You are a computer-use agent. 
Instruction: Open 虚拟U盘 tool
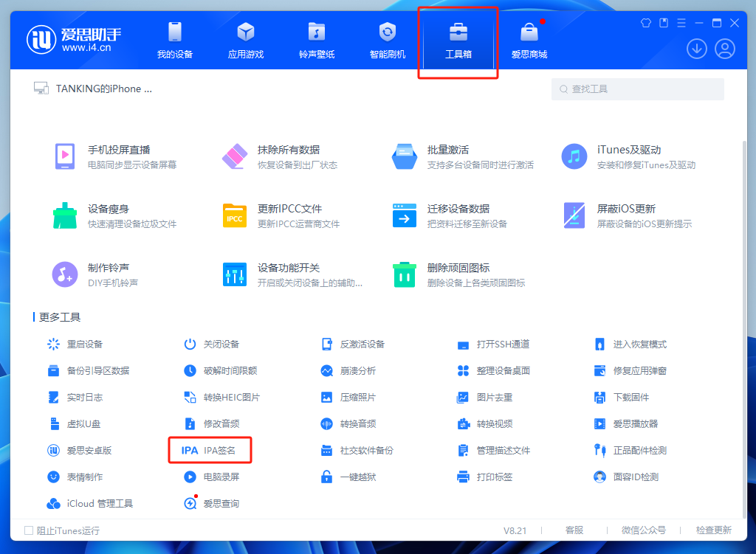pos(75,423)
